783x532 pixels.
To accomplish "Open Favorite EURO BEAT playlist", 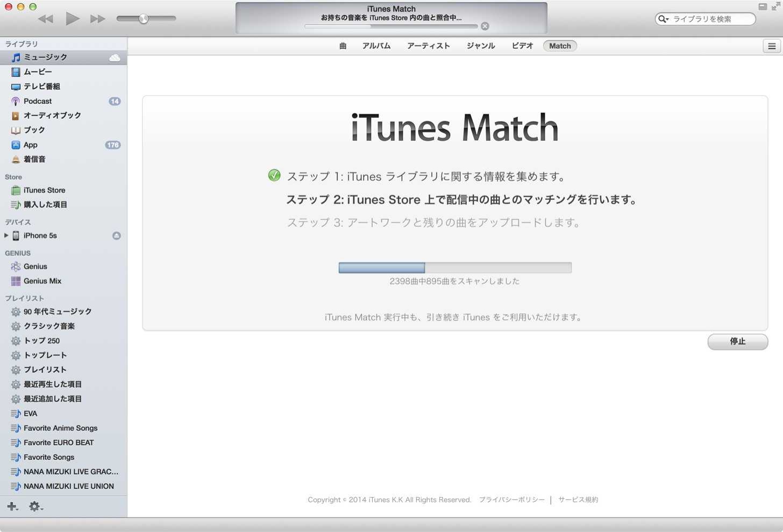I will (63, 443).
